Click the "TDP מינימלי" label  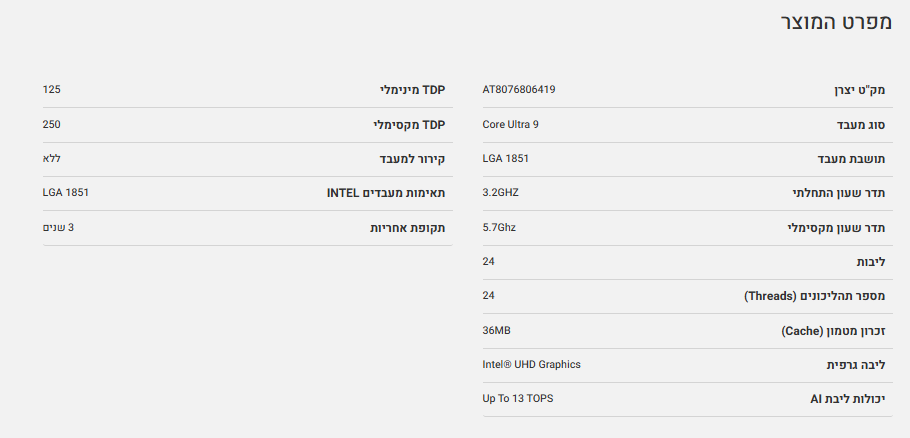412,90
